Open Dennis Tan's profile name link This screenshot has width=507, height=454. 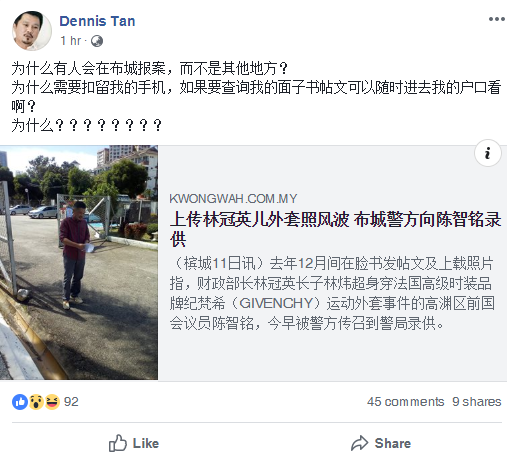tap(97, 21)
